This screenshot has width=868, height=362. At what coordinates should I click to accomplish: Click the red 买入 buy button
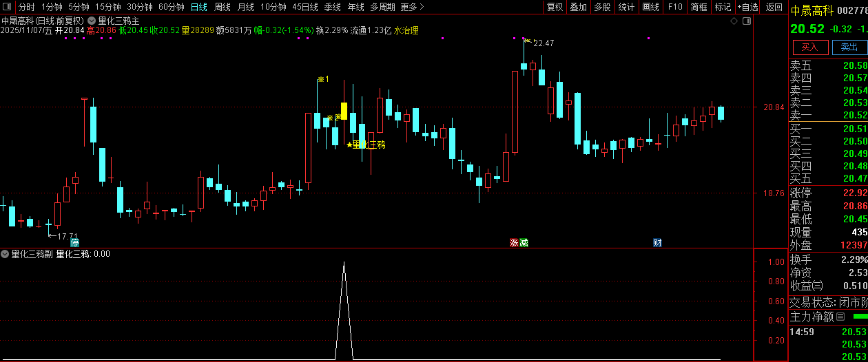[x=810, y=47]
